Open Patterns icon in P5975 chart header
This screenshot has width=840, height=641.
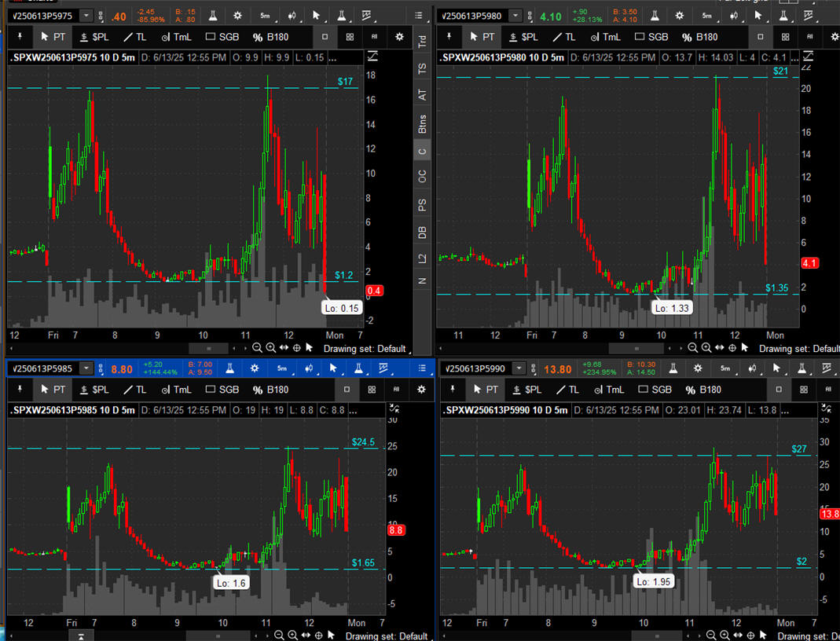(366, 16)
